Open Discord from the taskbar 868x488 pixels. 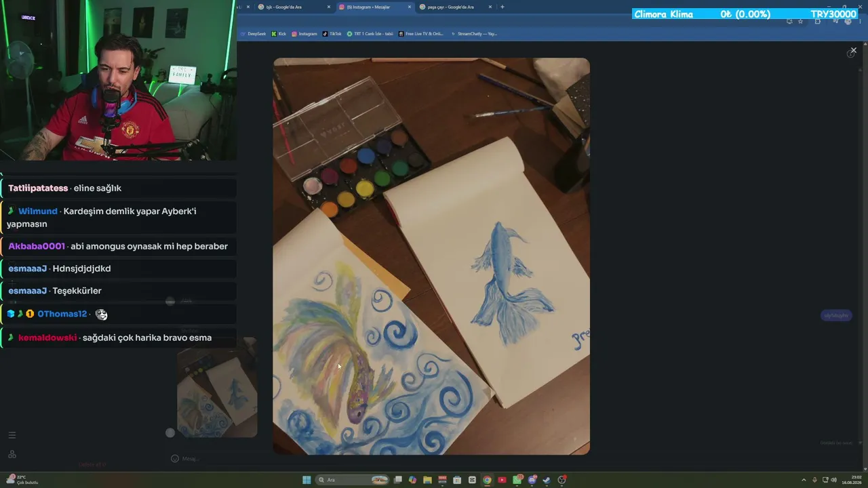pos(532,480)
